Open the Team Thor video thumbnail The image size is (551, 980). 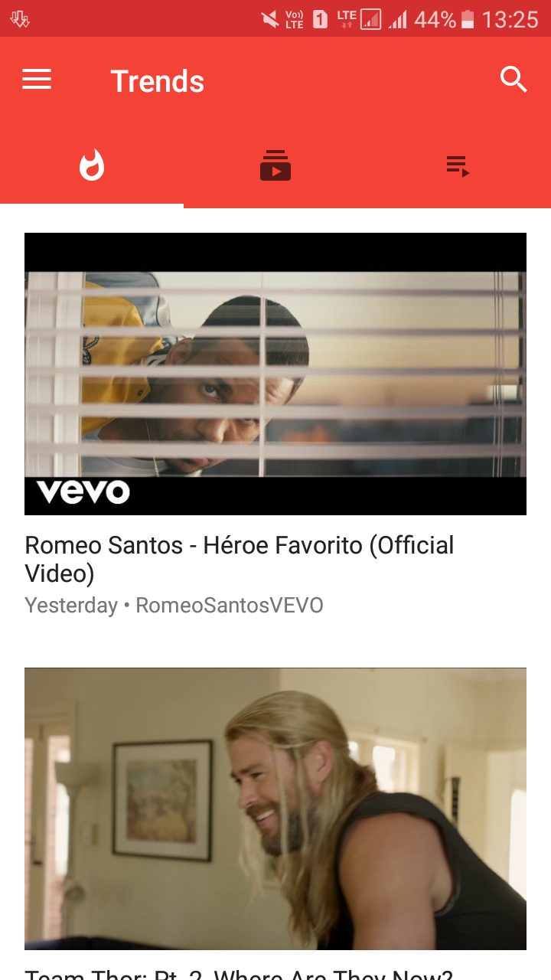(275, 808)
